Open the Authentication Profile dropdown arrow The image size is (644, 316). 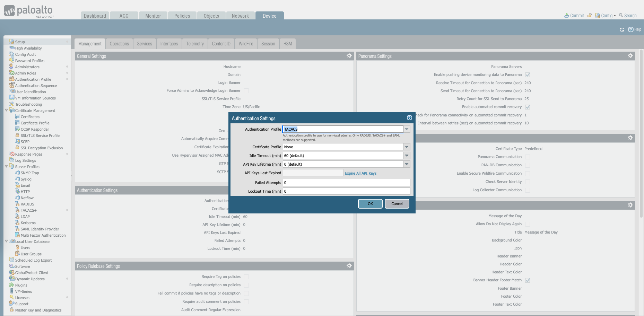click(407, 129)
